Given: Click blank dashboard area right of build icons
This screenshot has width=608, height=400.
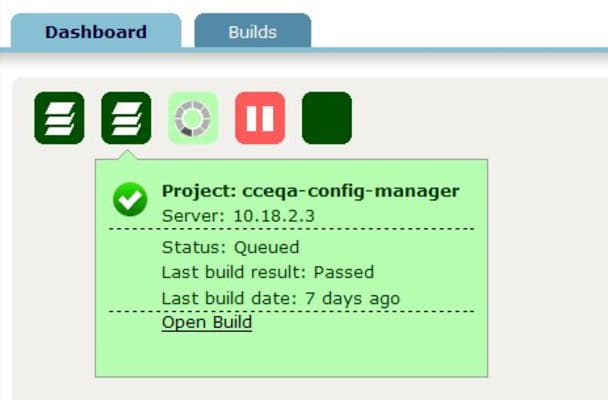Looking at the screenshot, I should (x=480, y=118).
